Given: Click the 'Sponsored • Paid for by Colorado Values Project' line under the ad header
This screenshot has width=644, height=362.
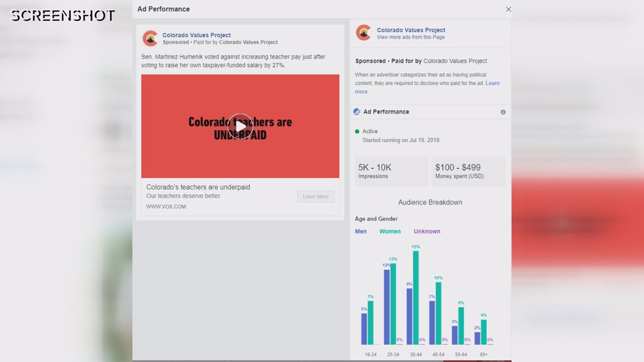Looking at the screenshot, I should click(220, 42).
